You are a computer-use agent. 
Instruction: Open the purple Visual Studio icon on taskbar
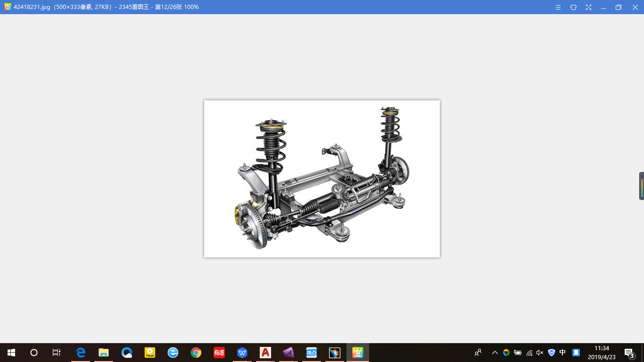coord(289,353)
